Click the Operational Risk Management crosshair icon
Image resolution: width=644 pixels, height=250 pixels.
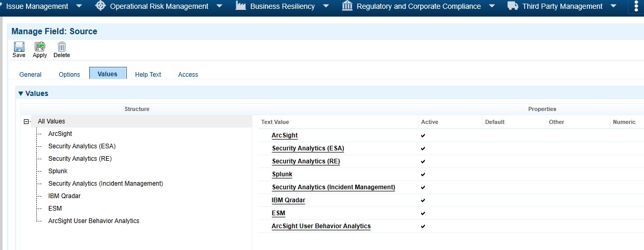click(x=101, y=6)
